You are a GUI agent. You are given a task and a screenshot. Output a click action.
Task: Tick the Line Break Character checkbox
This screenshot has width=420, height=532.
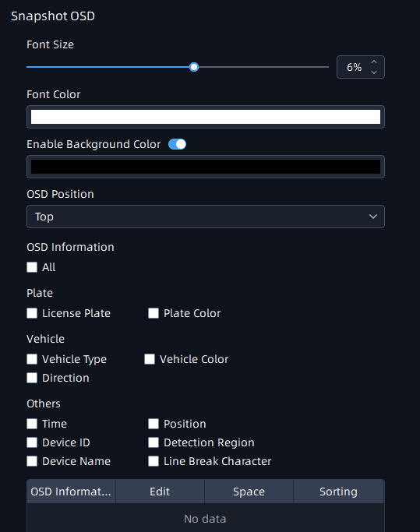pos(154,461)
